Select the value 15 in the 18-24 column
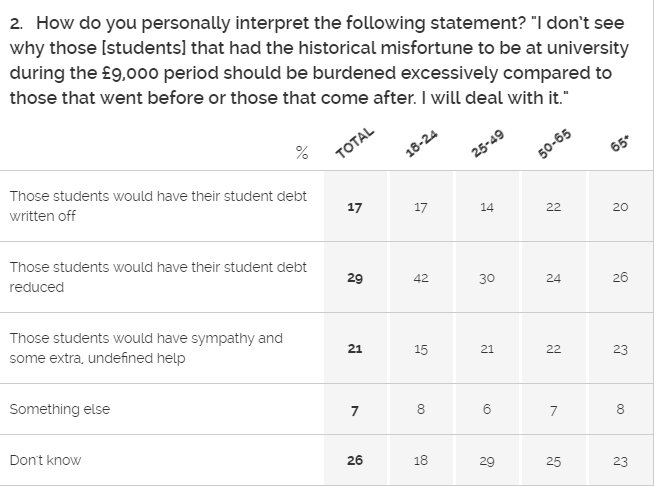The height and width of the screenshot is (486, 654). (x=421, y=349)
